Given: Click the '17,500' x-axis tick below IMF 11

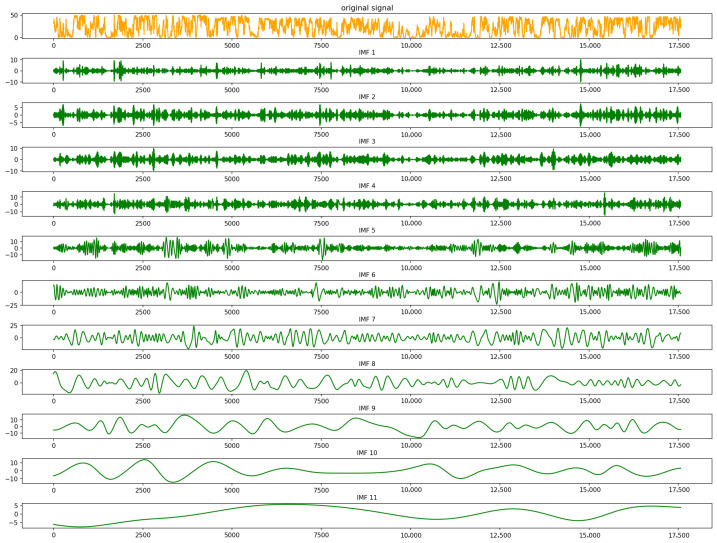Looking at the screenshot, I should pos(679,535).
